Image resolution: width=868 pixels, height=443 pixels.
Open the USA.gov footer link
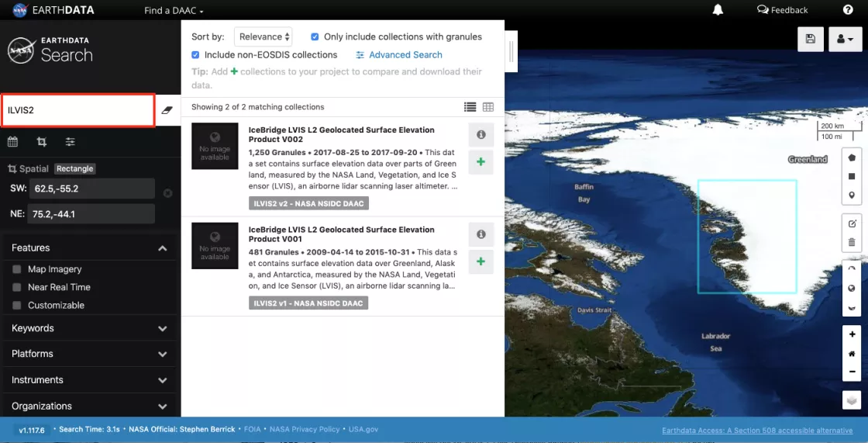pyautogui.click(x=363, y=430)
